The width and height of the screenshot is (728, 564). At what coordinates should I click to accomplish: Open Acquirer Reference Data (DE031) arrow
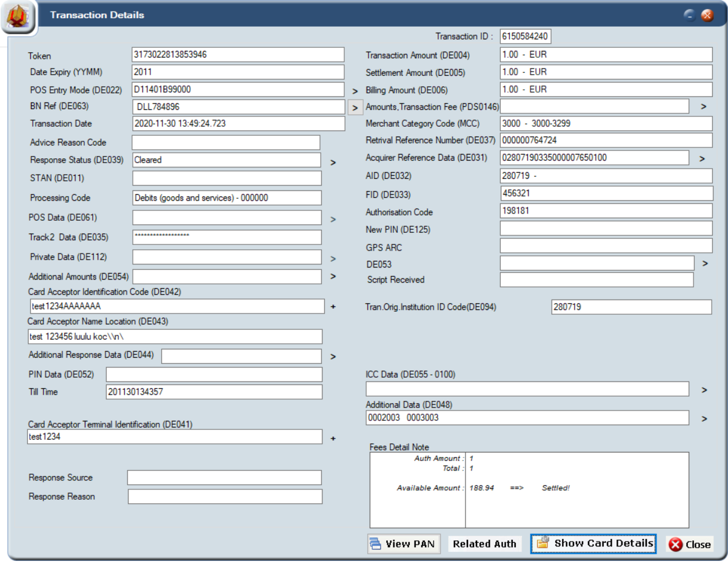click(703, 159)
